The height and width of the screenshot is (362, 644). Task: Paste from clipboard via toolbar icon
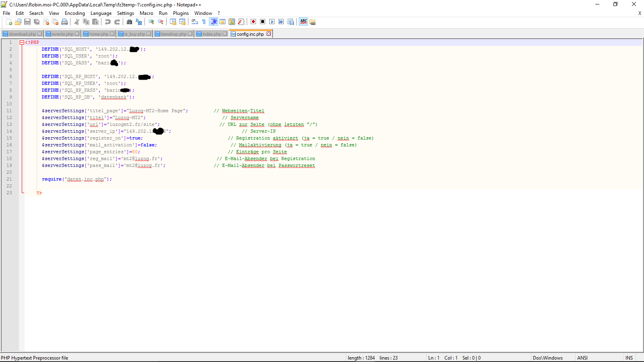pyautogui.click(x=95, y=22)
